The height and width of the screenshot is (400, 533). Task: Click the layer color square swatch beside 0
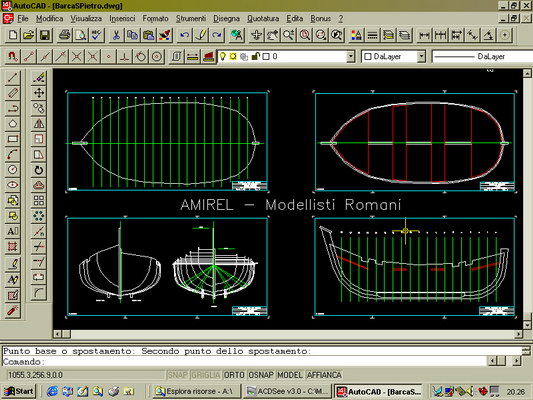(266, 56)
